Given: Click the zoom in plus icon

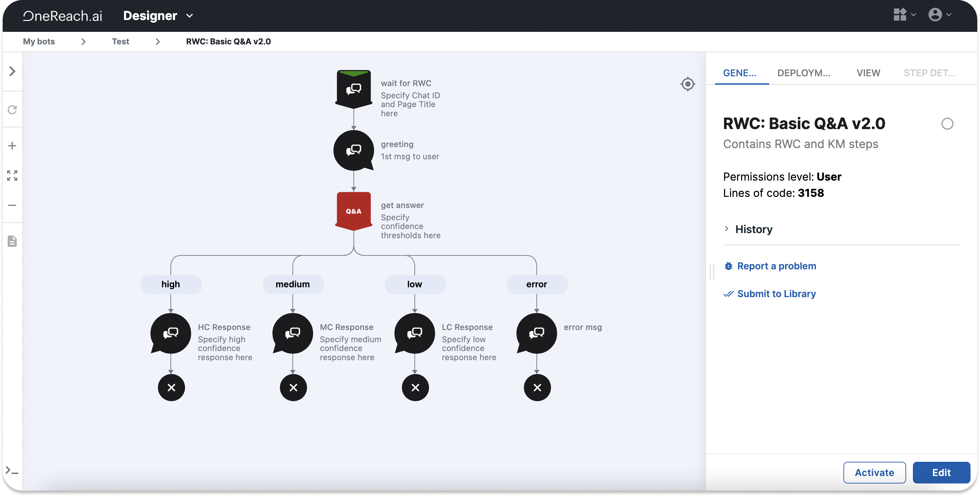Looking at the screenshot, I should coord(12,146).
